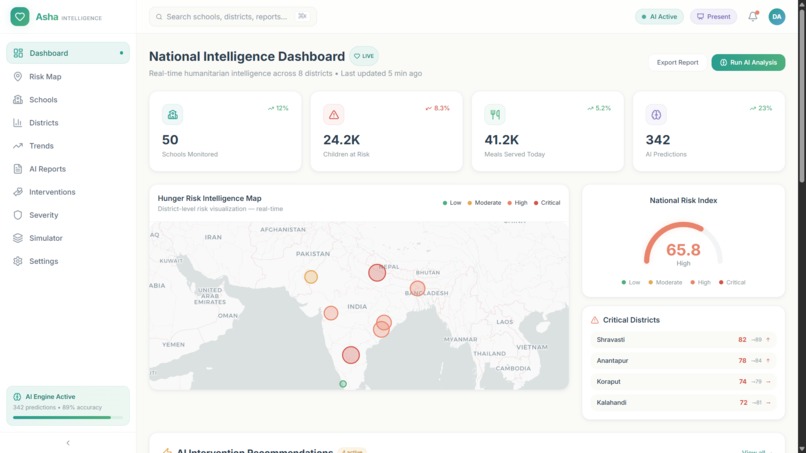The image size is (806, 453).
Task: Click the National Risk Index gauge value 65.8
Action: point(683,250)
